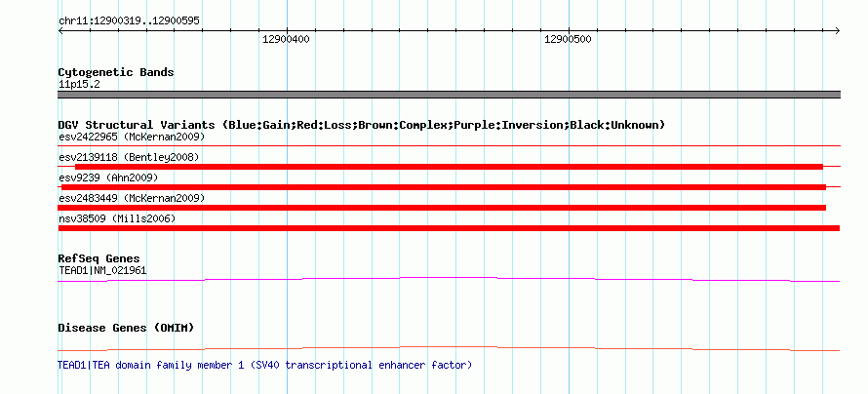Open variant esv2139118 (Bentley2008) label
The width and height of the screenshot is (868, 394).
(129, 157)
